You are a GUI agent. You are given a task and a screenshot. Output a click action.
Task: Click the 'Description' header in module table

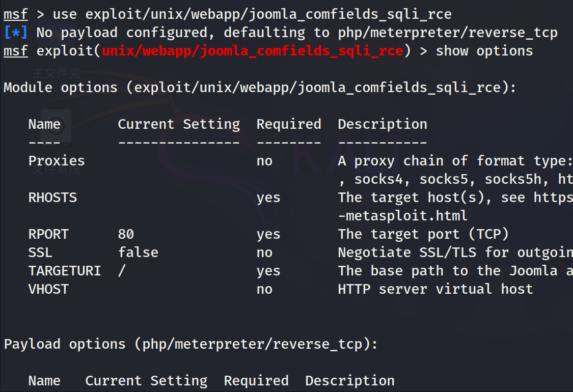383,124
